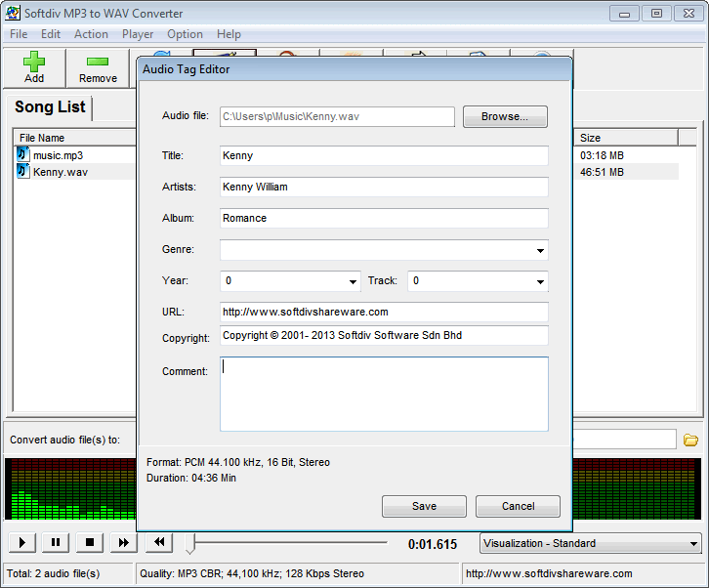Click the Copyright input field
This screenshot has width=709, height=588.
point(384,336)
